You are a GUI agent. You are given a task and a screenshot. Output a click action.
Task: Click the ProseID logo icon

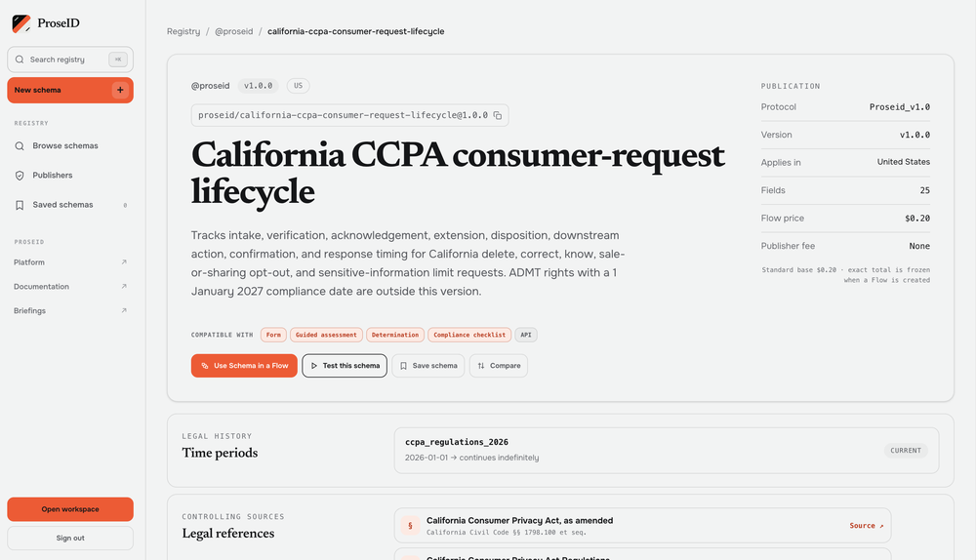(21, 23)
